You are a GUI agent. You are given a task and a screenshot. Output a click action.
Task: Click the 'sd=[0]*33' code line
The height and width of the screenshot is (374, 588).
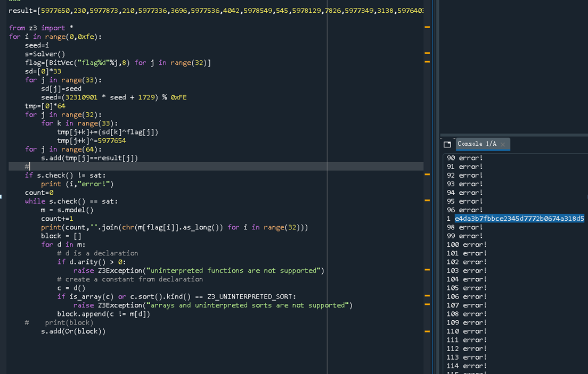pyautogui.click(x=43, y=71)
